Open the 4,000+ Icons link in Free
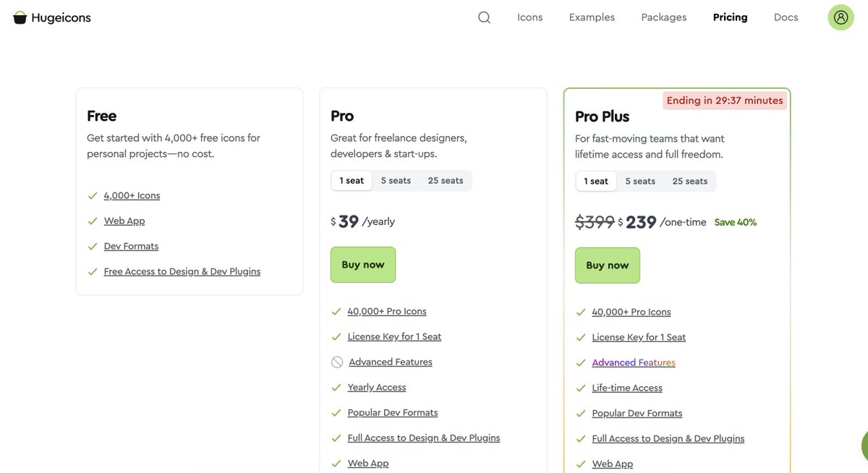 pyautogui.click(x=132, y=196)
